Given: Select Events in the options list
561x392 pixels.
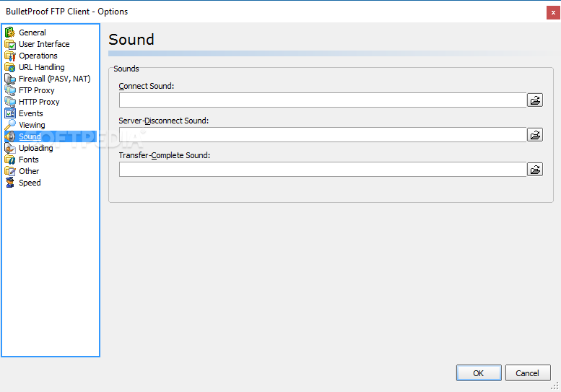Looking at the screenshot, I should [31, 113].
